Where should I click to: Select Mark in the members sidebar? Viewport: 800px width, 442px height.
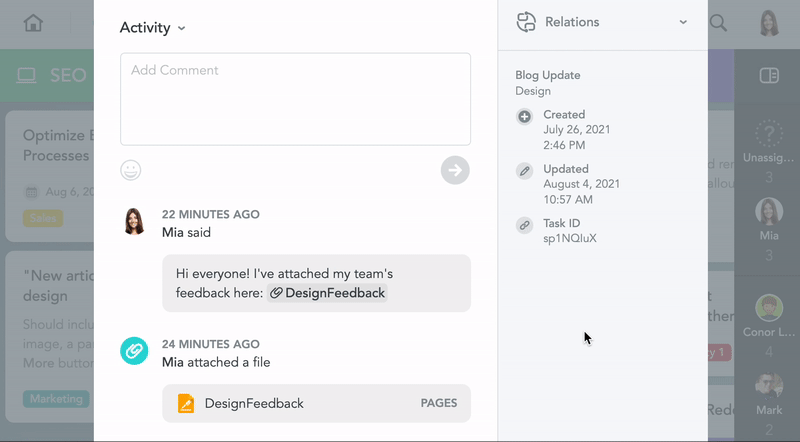(768, 392)
